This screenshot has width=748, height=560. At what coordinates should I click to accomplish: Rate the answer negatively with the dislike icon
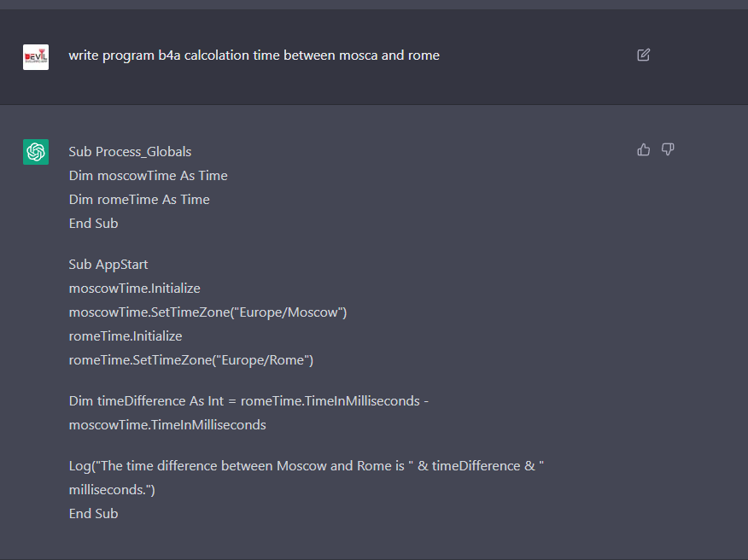tap(667, 149)
